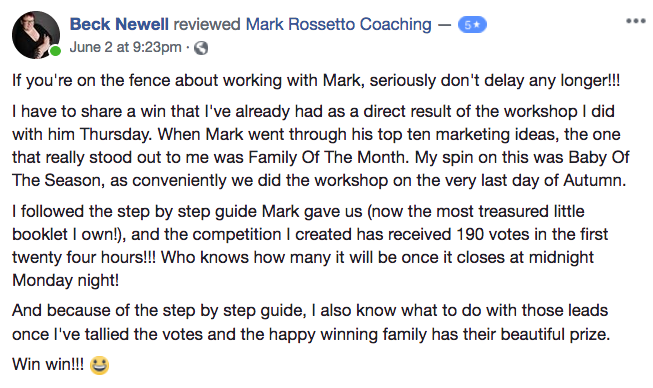Click the 5 star rating badge

pos(472,25)
